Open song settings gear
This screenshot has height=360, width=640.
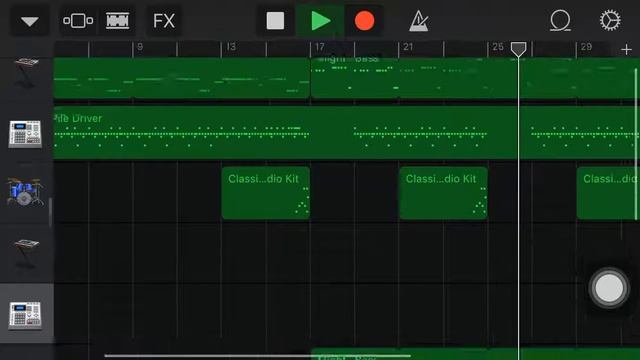point(610,20)
